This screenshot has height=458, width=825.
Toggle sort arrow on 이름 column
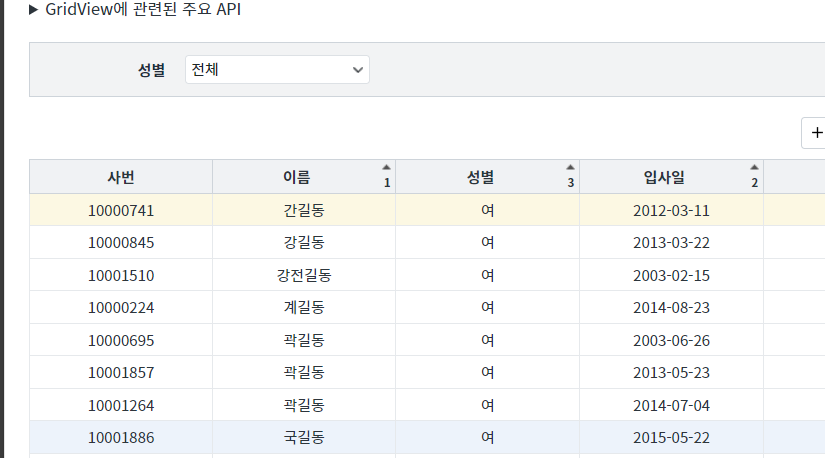[386, 167]
